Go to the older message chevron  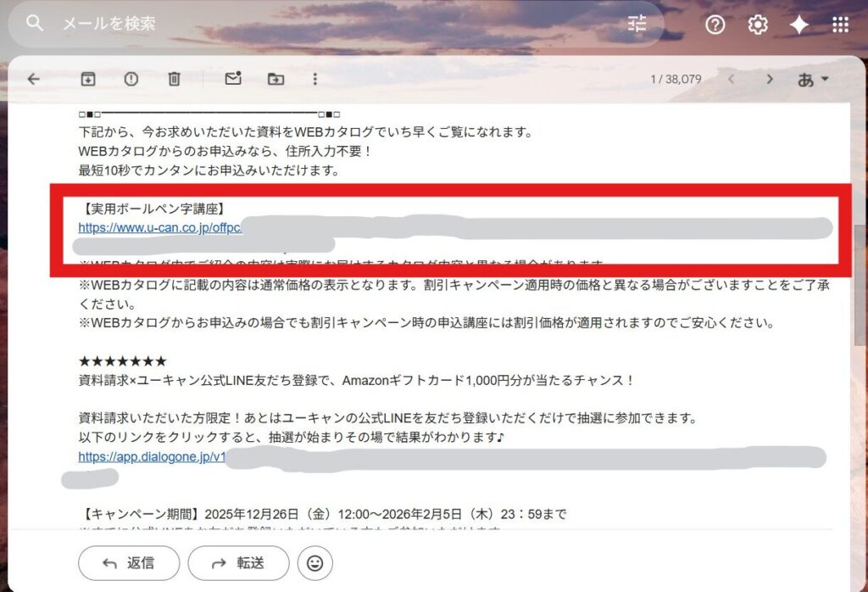tap(770, 79)
